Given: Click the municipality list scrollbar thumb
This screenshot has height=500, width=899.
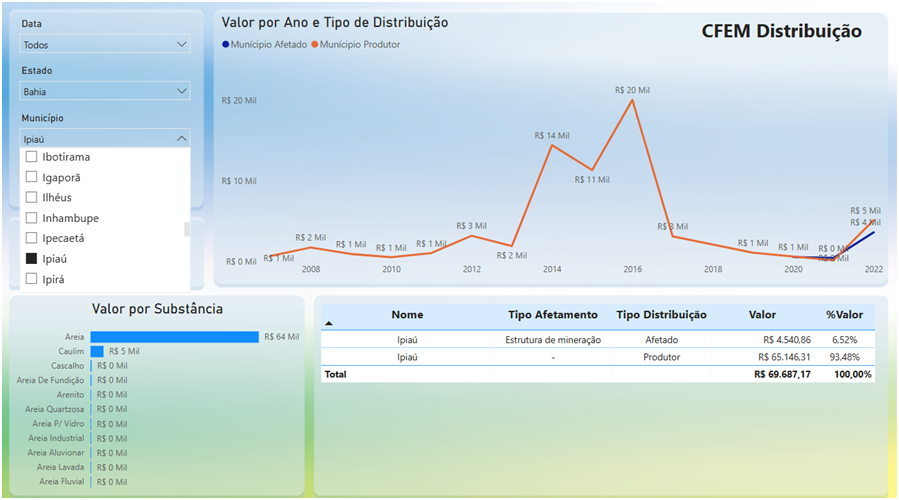Looking at the screenshot, I should [x=186, y=229].
